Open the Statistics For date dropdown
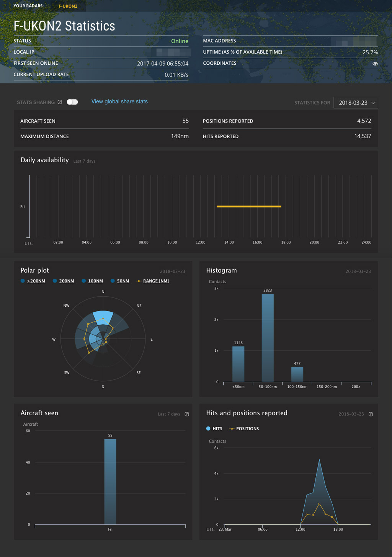 [x=356, y=103]
